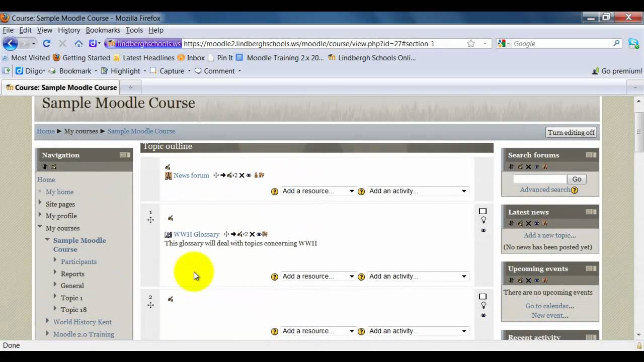Click the update icon in News forum row

point(229,175)
